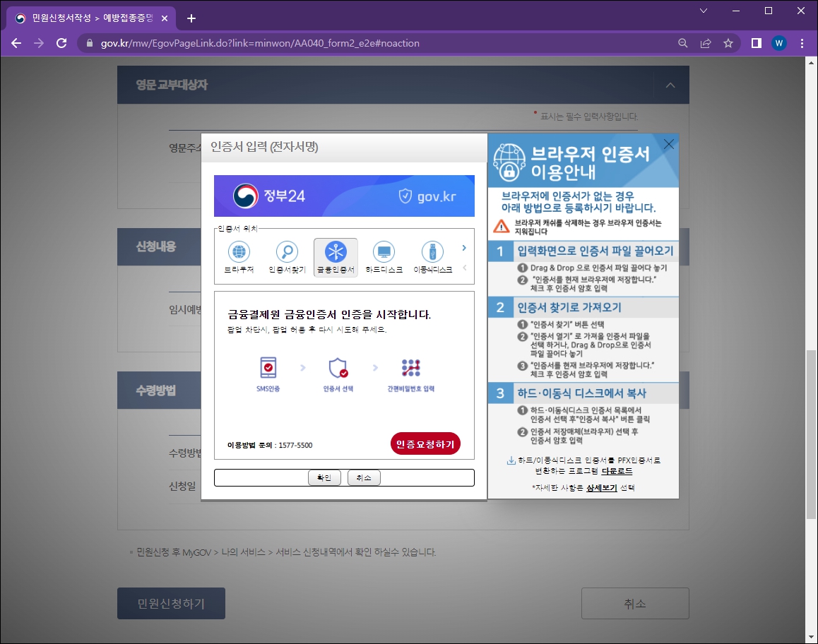
Task: Collapse the 영문 교부대상자 section
Action: (x=670, y=84)
